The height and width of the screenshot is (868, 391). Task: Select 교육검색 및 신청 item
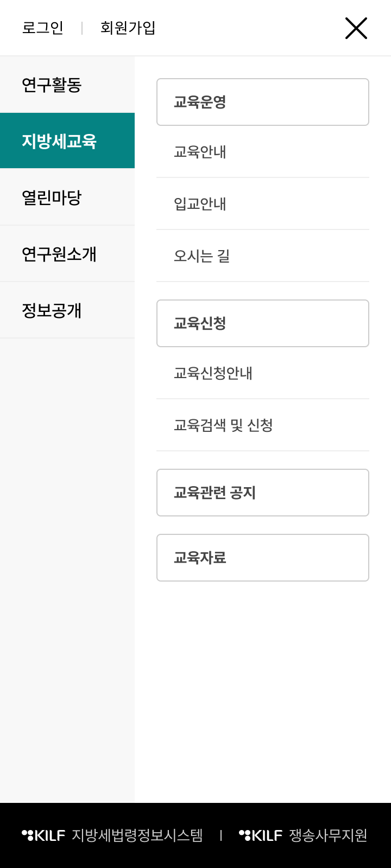point(223,425)
